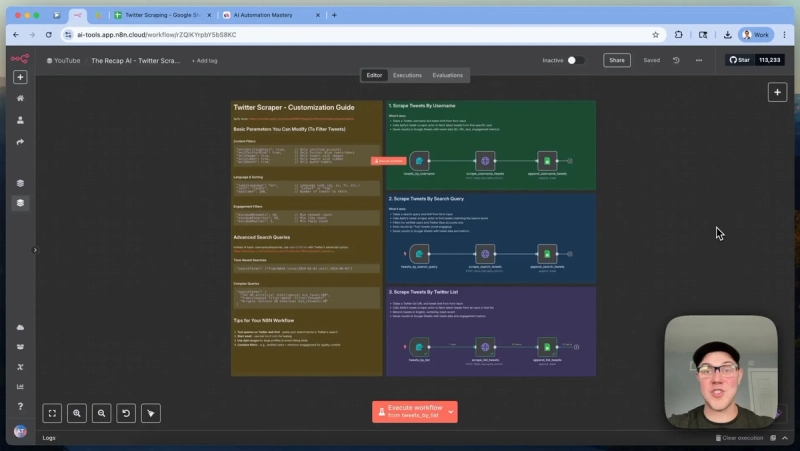Open the Logs panel label
The width and height of the screenshot is (800, 451).
click(x=49, y=438)
